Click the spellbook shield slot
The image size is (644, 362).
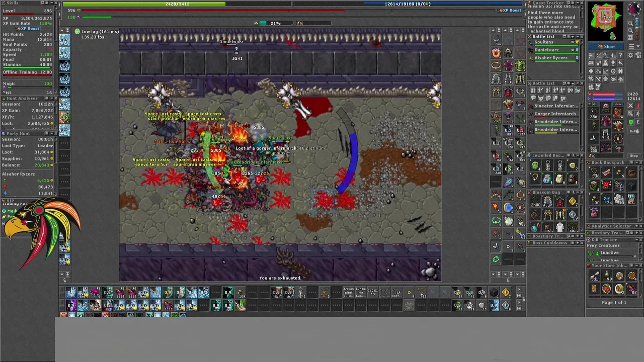click(x=617, y=125)
